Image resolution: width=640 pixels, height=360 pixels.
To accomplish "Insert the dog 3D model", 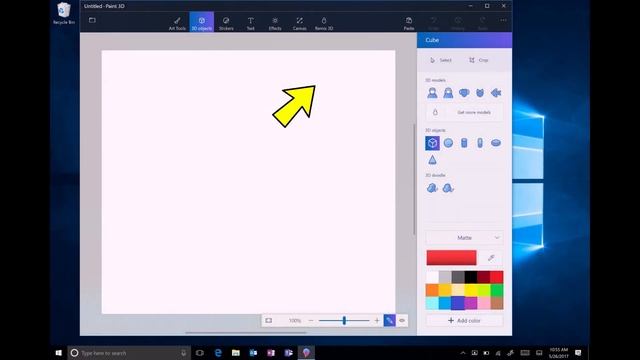I will click(x=464, y=93).
